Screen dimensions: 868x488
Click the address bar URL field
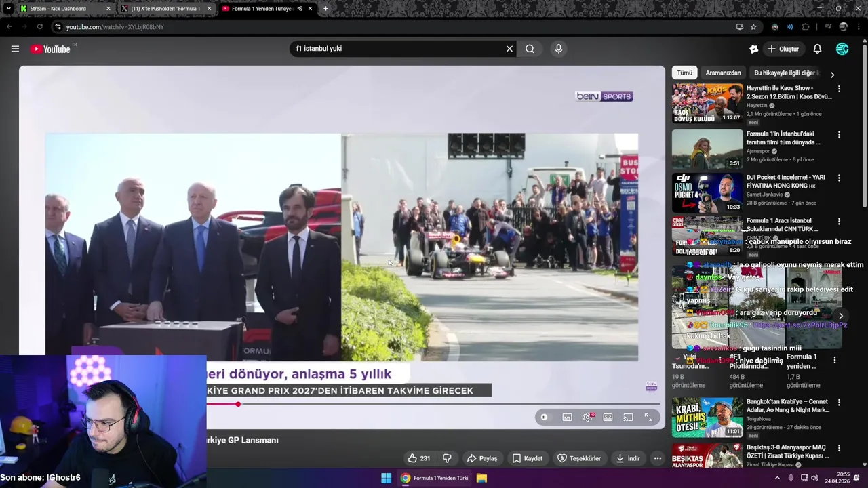[393, 27]
